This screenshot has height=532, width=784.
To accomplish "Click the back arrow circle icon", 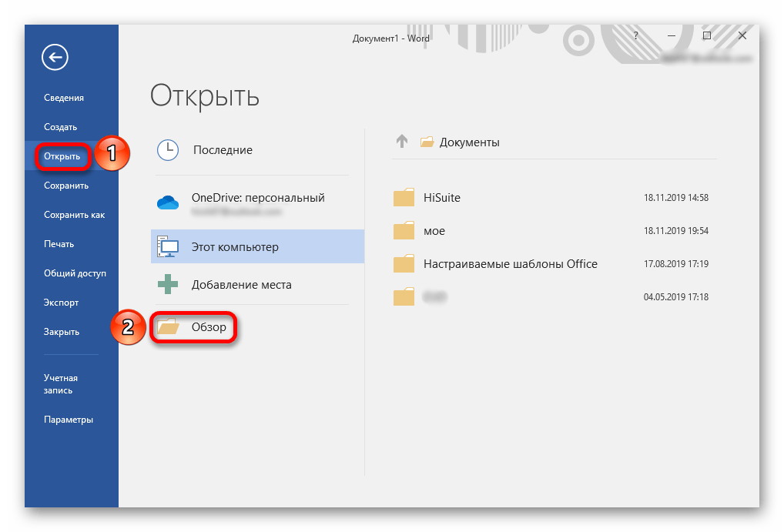I will pos(55,56).
